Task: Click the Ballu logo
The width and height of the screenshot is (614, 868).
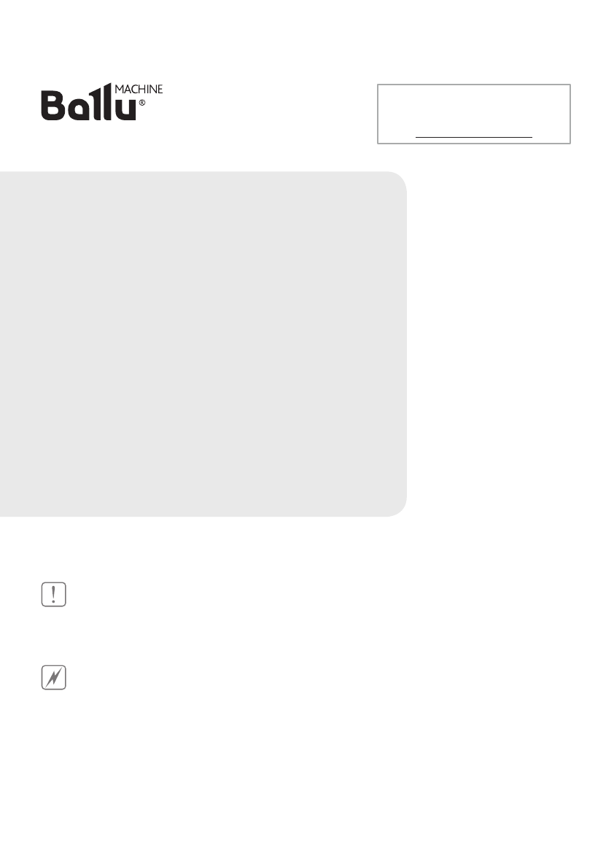Action: [x=102, y=102]
